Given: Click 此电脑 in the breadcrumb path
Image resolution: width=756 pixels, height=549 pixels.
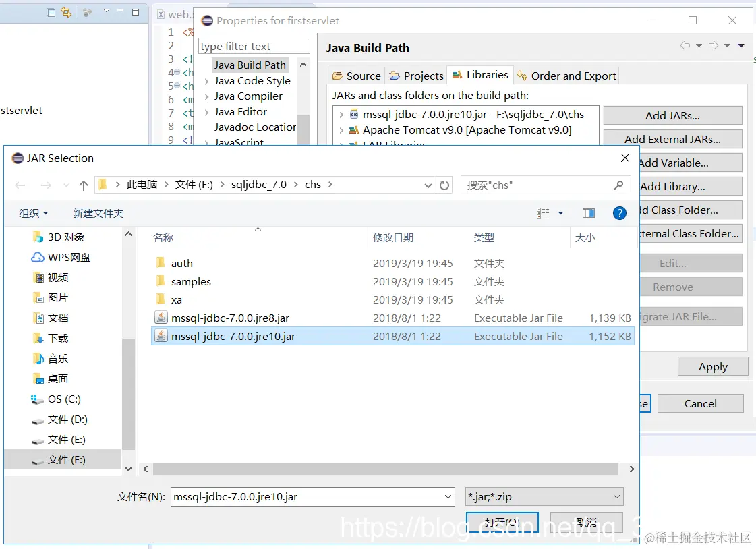Looking at the screenshot, I should click(x=142, y=185).
